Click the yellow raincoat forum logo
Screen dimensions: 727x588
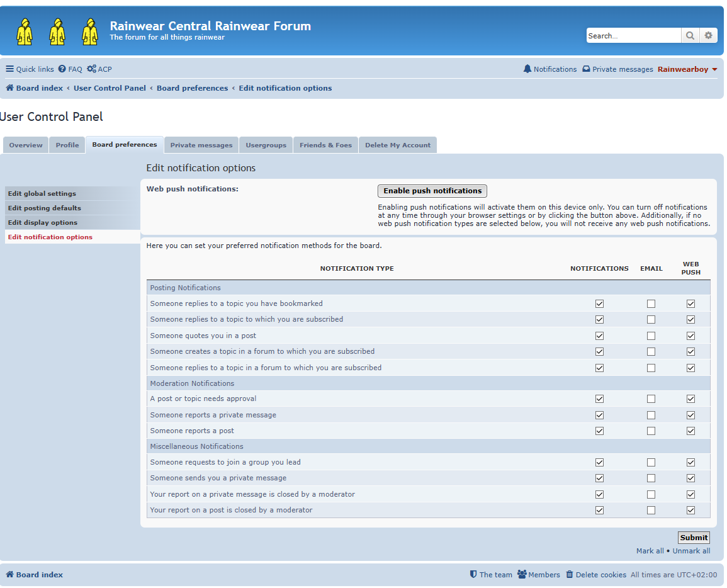57,32
